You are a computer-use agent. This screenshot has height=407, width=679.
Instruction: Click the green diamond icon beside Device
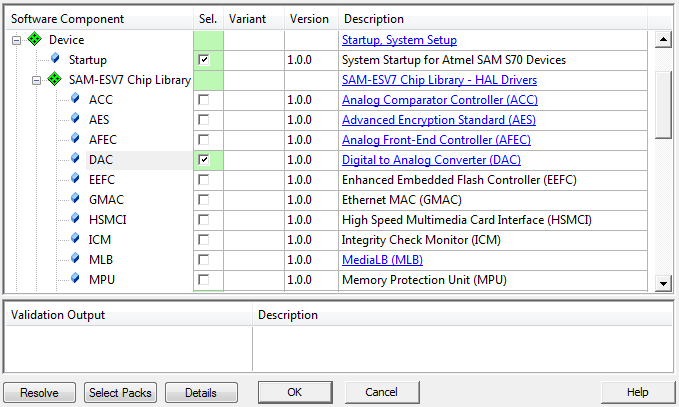(36, 40)
